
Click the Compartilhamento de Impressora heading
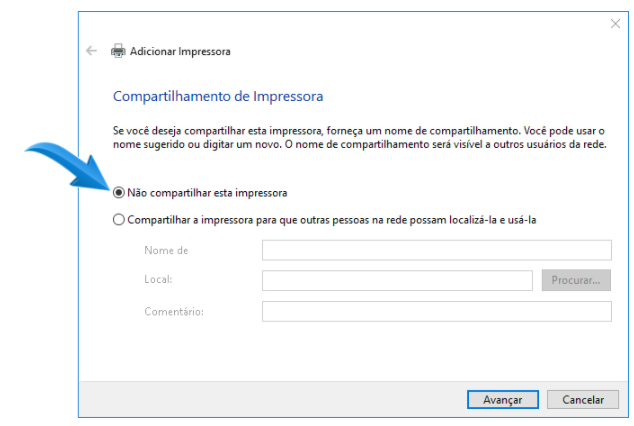coord(218,96)
